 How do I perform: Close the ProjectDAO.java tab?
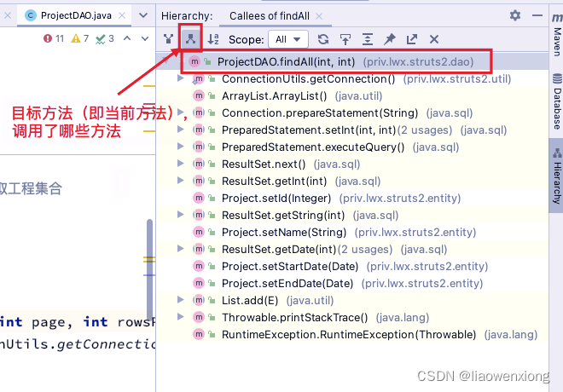pyautogui.click(x=122, y=15)
